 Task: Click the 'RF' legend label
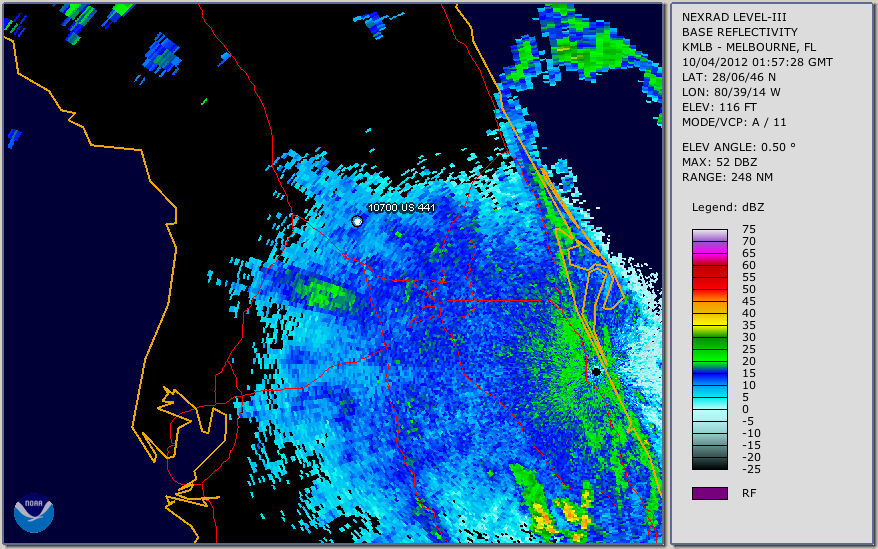pyautogui.click(x=749, y=493)
